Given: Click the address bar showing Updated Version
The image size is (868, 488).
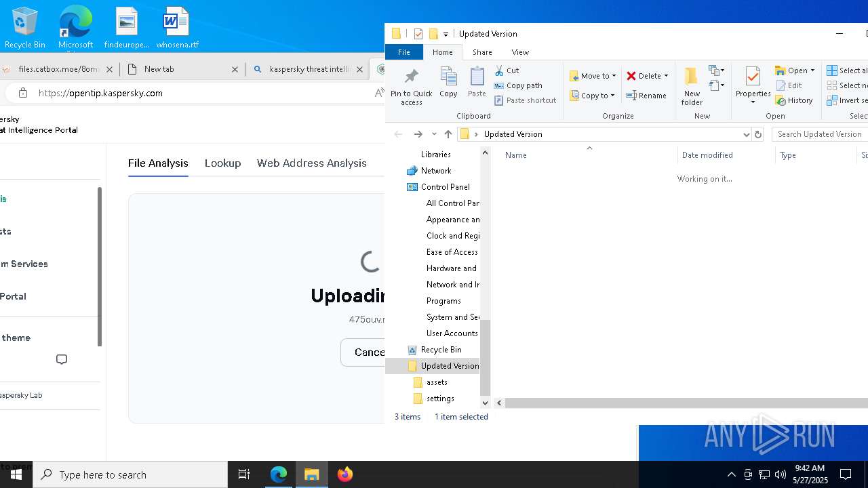Looking at the screenshot, I should click(600, 134).
